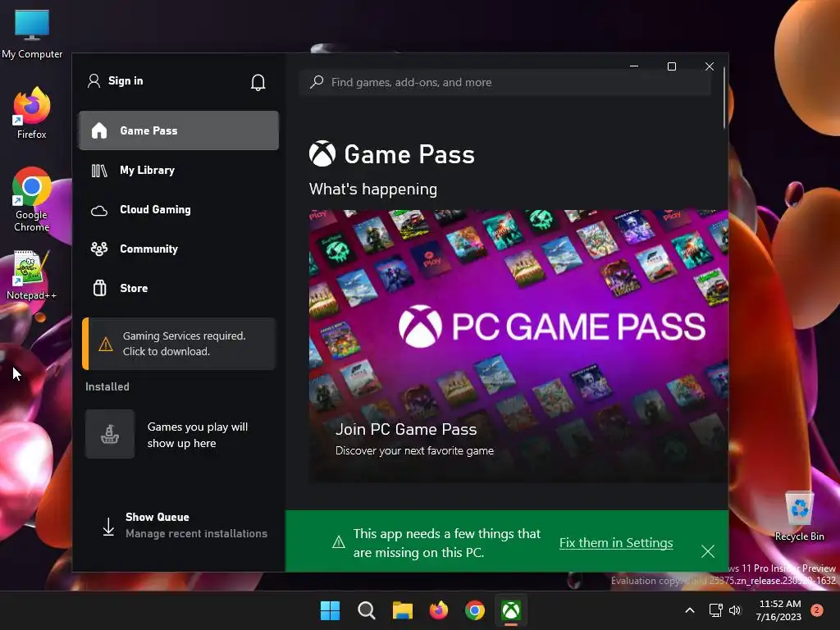Select Recycle Bin desktop icon

[799, 517]
